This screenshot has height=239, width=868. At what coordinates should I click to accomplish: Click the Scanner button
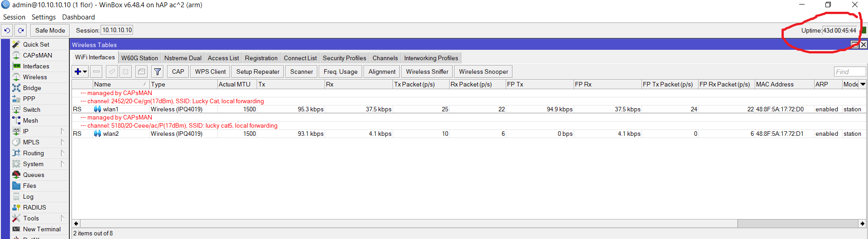pos(302,72)
